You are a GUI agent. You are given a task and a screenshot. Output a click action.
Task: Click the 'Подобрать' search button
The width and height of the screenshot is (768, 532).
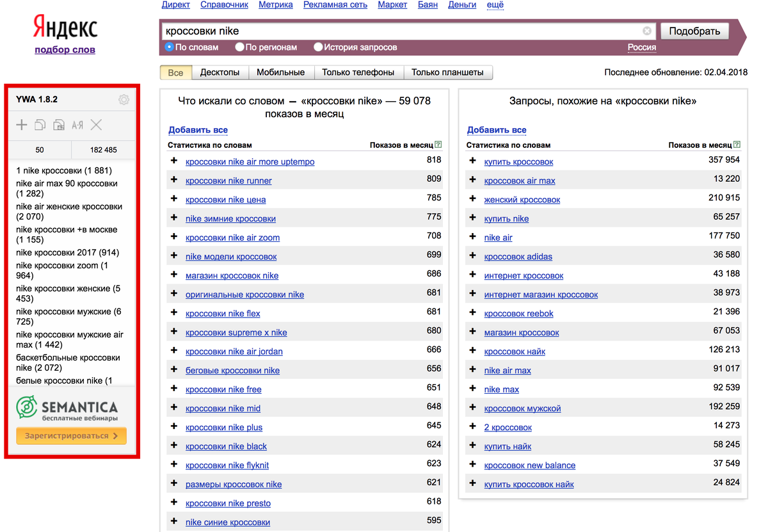coord(694,31)
